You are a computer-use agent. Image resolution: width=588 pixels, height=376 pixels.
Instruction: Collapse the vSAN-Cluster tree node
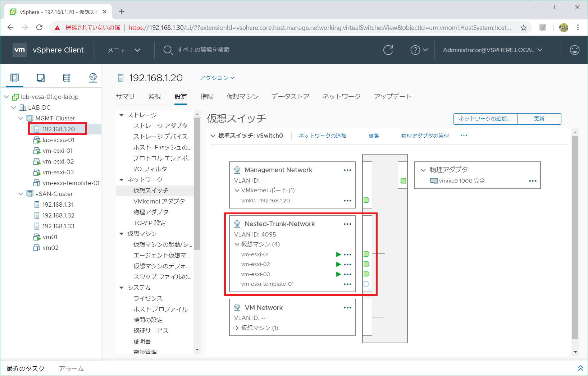21,194
